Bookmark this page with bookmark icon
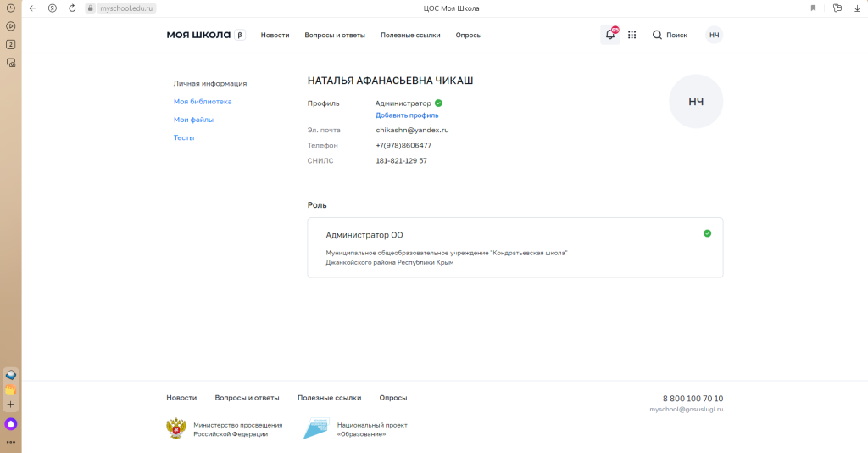 (x=813, y=8)
